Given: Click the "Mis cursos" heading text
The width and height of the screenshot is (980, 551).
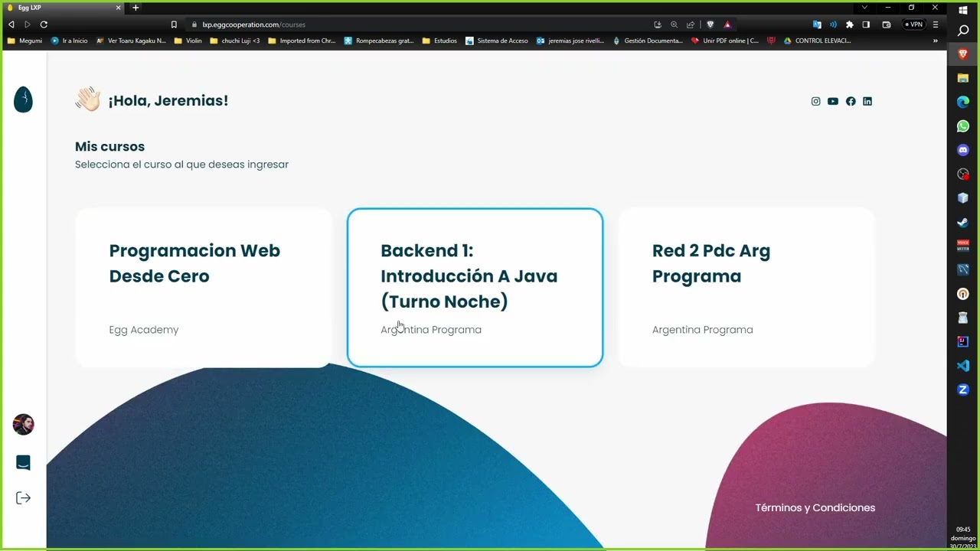Looking at the screenshot, I should tap(109, 146).
